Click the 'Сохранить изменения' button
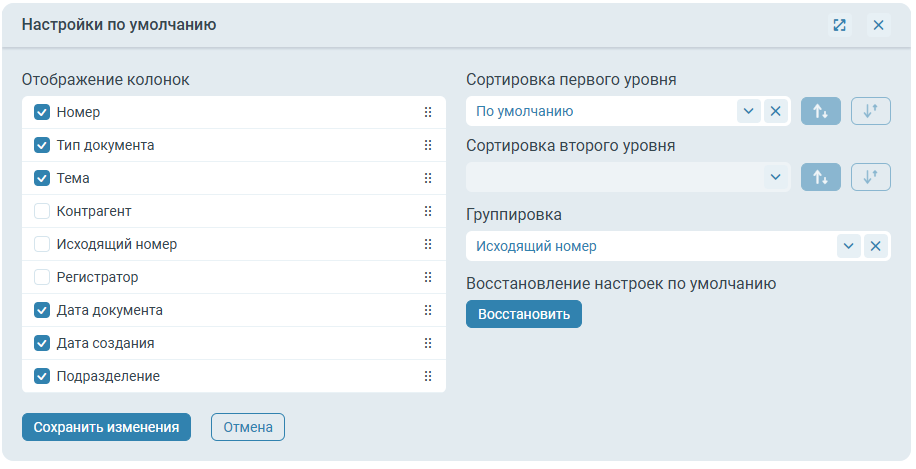Screen dimensions: 916x469 tap(106, 427)
